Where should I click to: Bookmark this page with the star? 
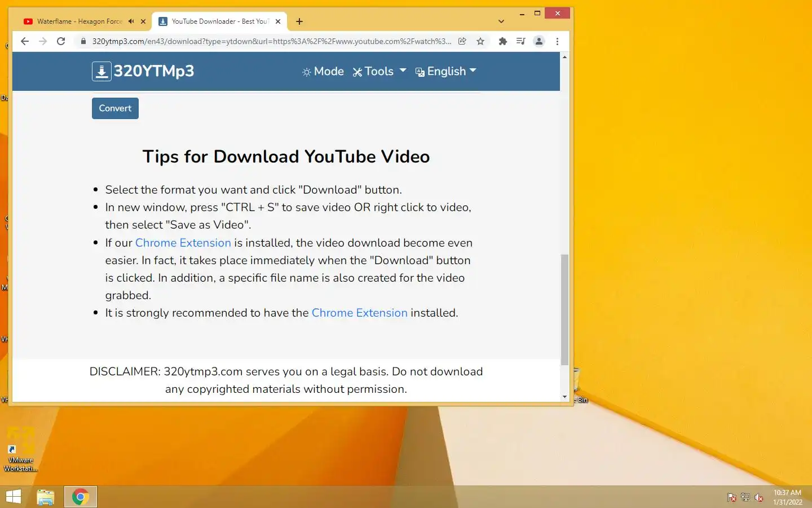(480, 41)
